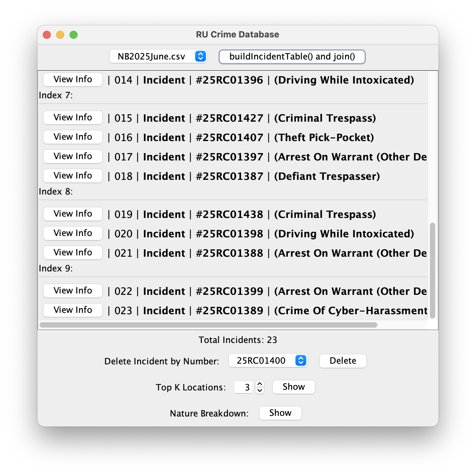Expand the incident number 25RC01400 dropdown

pyautogui.click(x=268, y=361)
